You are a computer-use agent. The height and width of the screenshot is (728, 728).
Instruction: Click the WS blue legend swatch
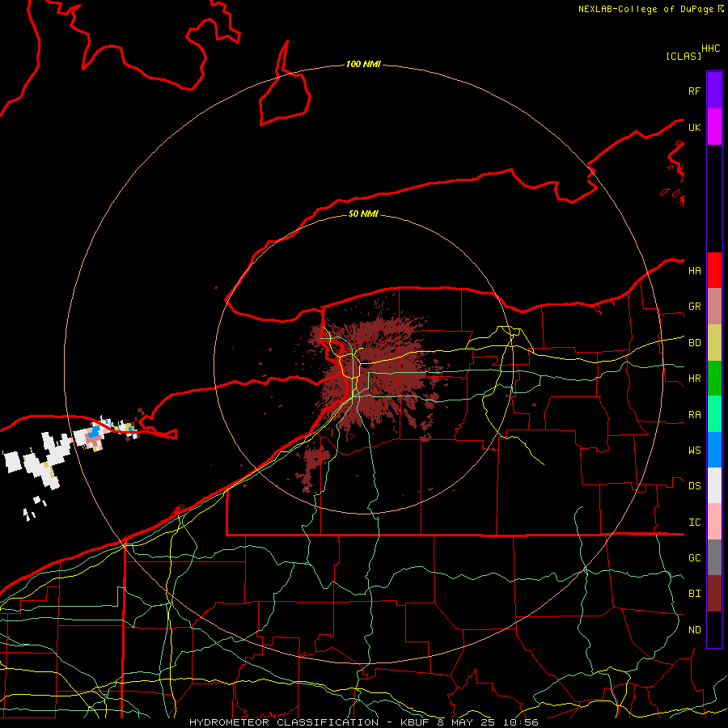(714, 450)
